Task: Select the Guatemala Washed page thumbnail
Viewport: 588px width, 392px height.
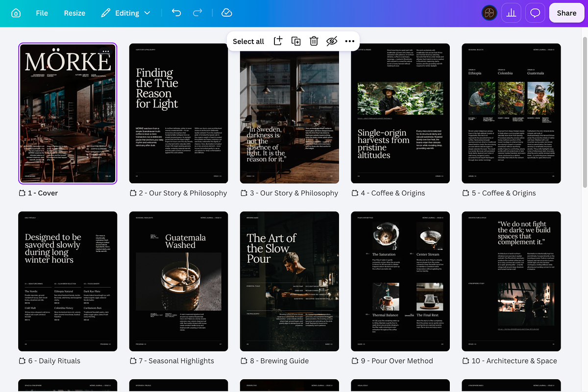Action: click(x=179, y=281)
